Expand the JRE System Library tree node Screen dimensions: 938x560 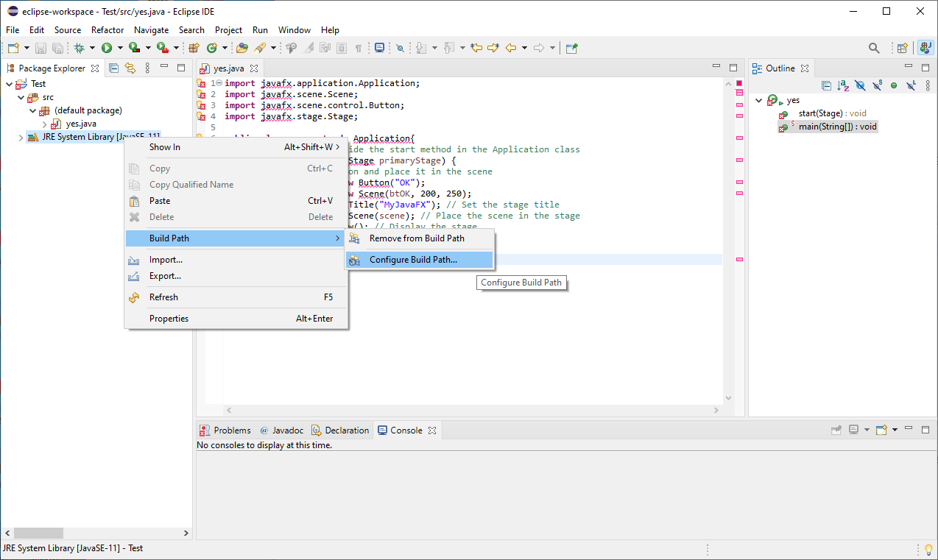click(x=20, y=137)
